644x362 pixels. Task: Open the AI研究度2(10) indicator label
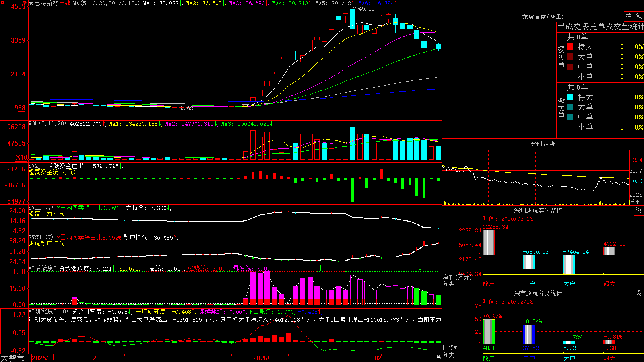[x=48, y=311]
